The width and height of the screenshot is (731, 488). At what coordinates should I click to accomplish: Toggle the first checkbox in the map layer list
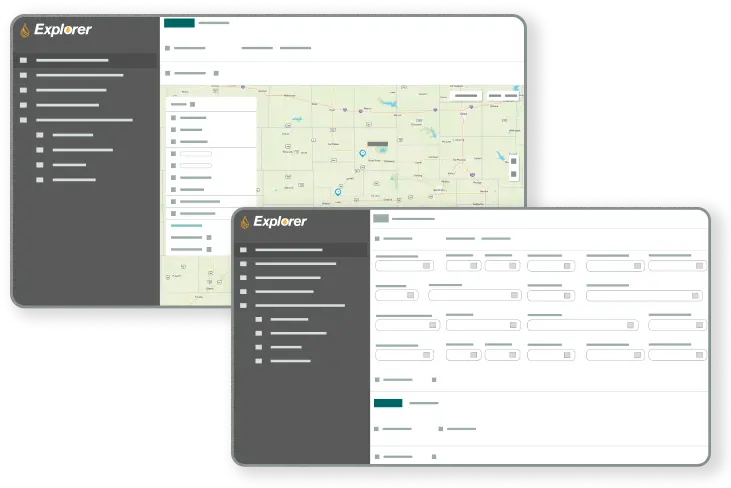173,118
